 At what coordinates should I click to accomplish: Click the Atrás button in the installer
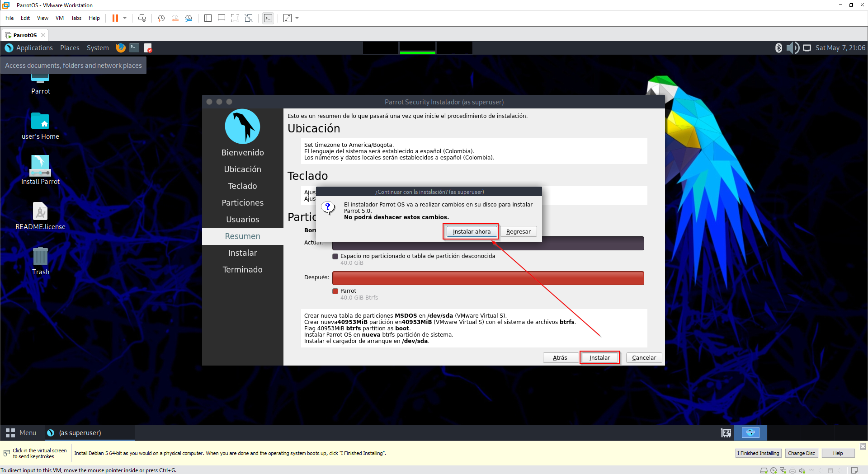(560, 358)
